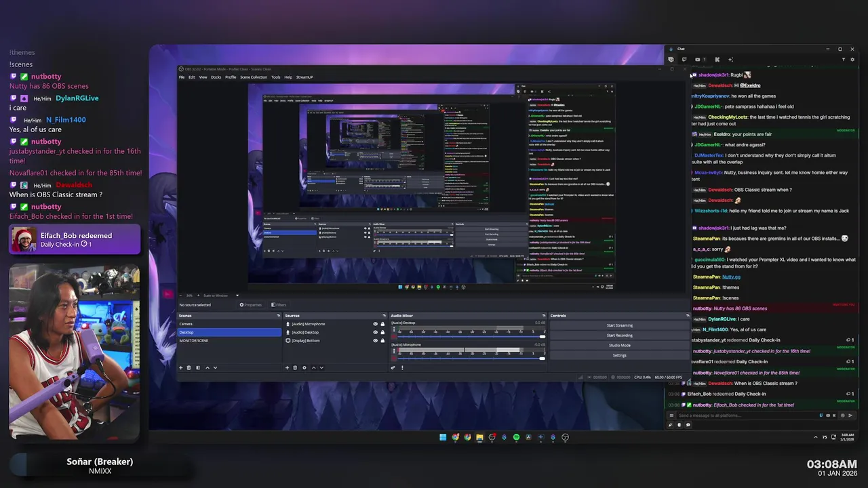The height and width of the screenshot is (488, 868).
Task: Mute the [Audio] Microphone mixer channel
Action: click(394, 359)
